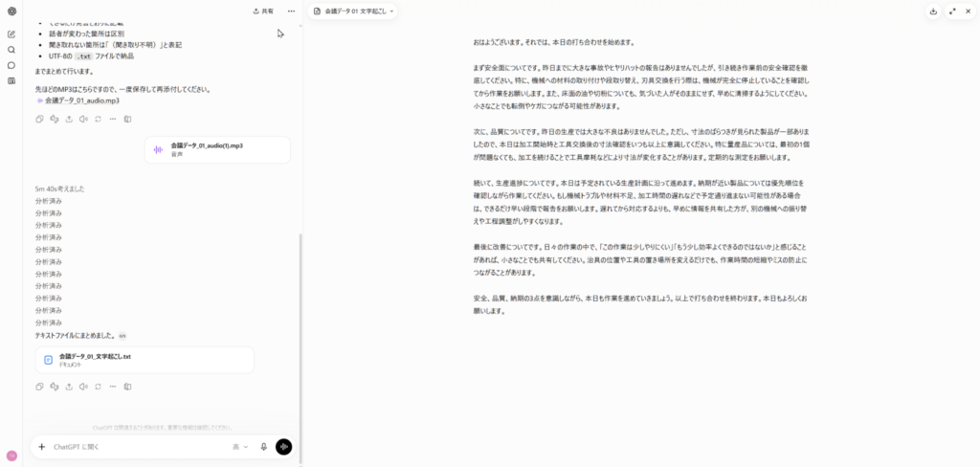Copy the reply below the 文字起こし.txt card

(x=39, y=387)
